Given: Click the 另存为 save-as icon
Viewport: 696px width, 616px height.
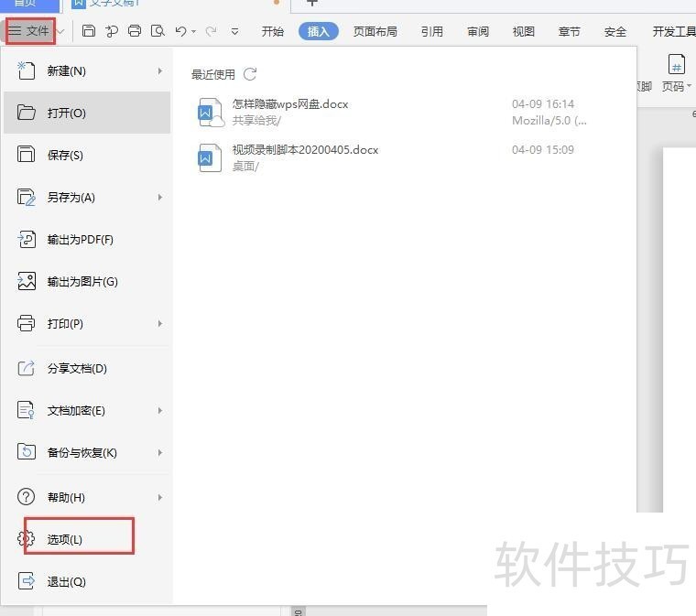Looking at the screenshot, I should coord(27,197).
